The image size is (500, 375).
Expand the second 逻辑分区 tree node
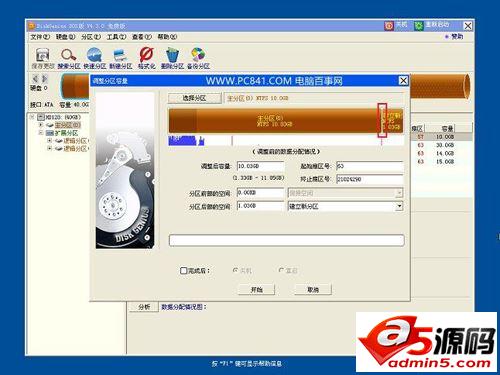(49, 148)
